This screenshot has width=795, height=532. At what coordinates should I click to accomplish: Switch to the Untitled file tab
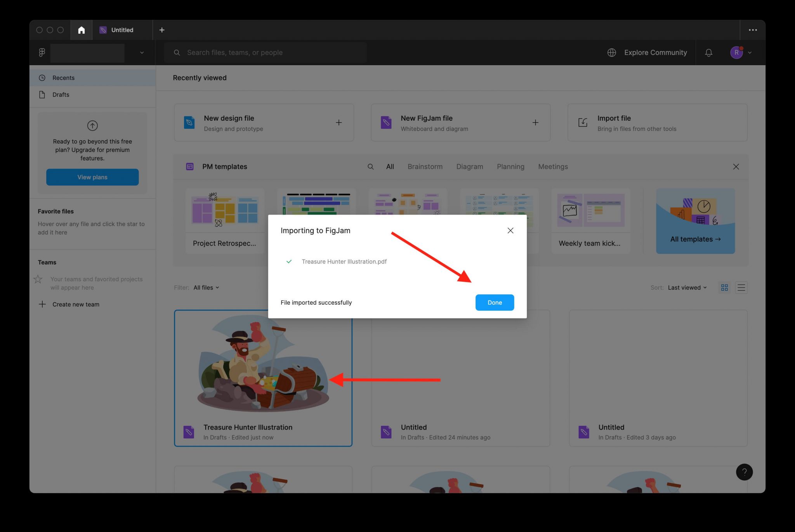pyautogui.click(x=122, y=30)
